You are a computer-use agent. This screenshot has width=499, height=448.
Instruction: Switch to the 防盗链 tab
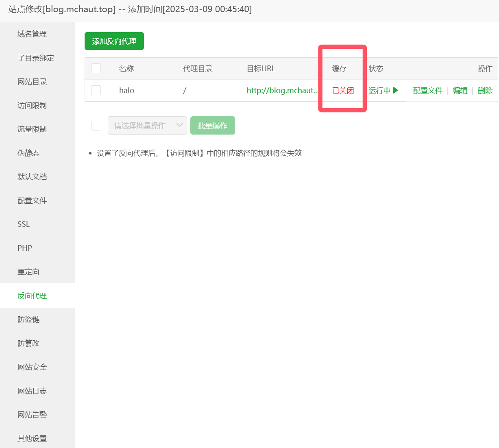click(28, 319)
